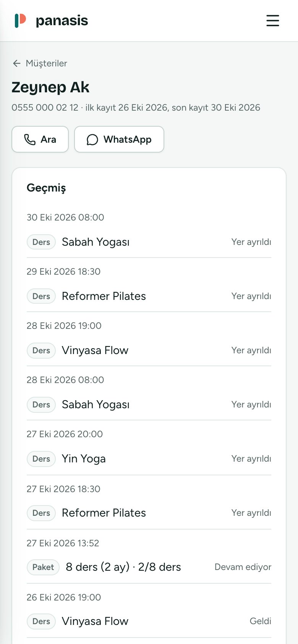Open the hamburger menu

pyautogui.click(x=273, y=21)
